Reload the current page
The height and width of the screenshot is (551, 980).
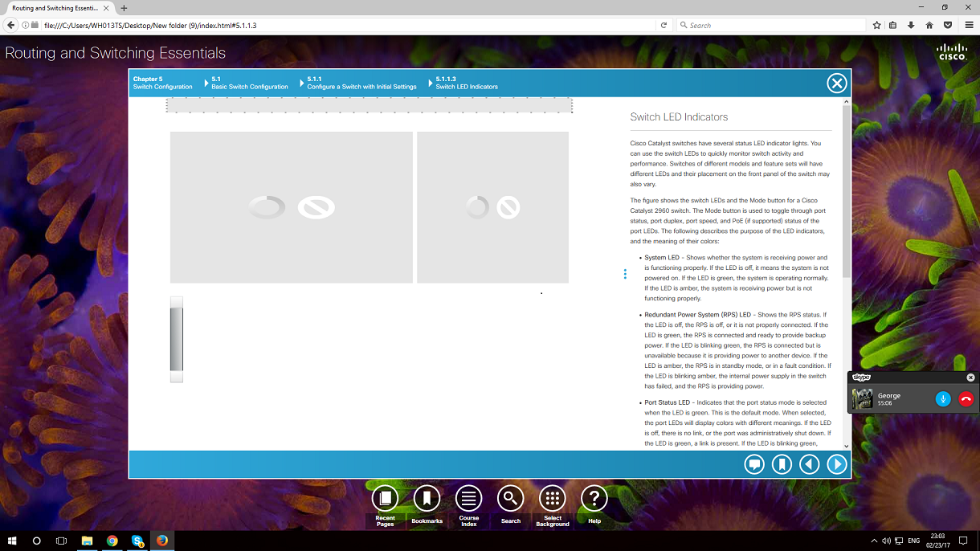click(664, 25)
